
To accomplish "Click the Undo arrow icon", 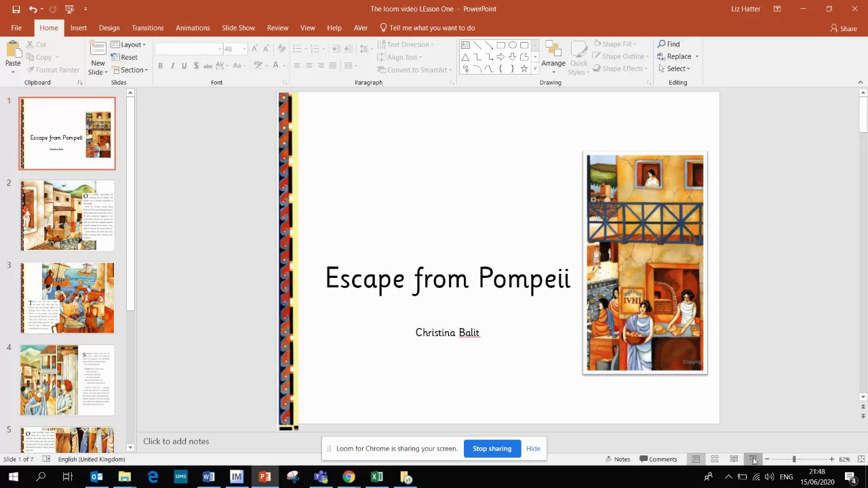I will pos(33,9).
